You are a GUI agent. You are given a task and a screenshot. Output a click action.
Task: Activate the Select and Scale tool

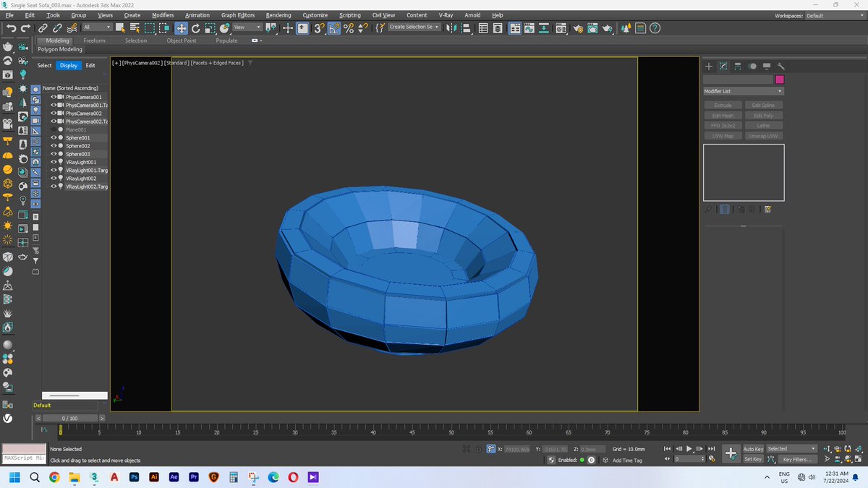pos(210,28)
